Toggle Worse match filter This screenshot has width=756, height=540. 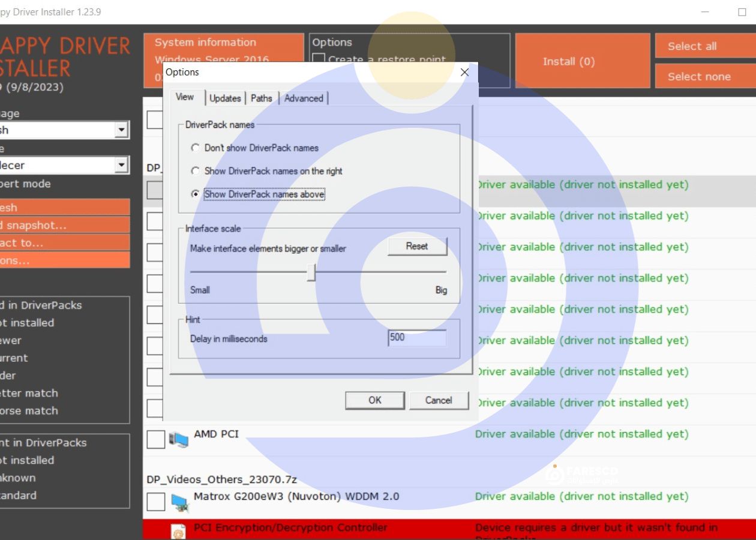[29, 410]
